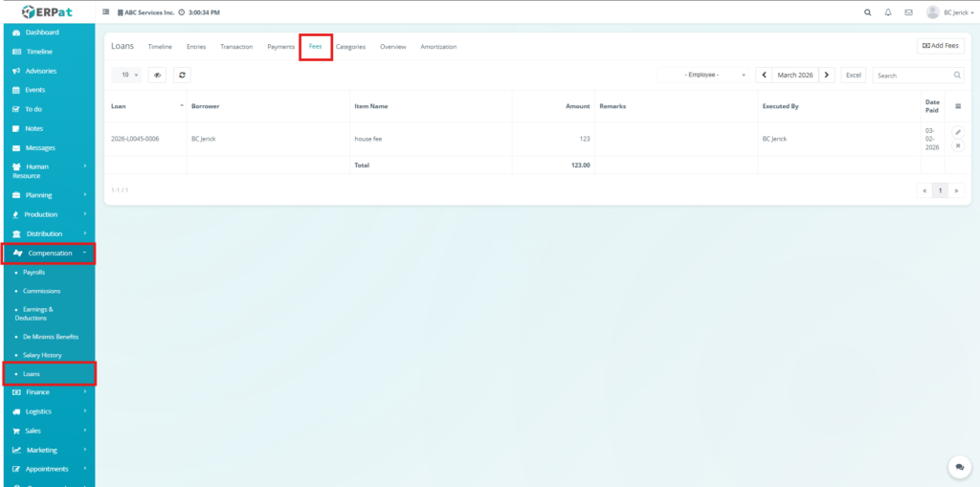Click the refresh table icon button
This screenshot has width=980, height=487.
(x=182, y=75)
